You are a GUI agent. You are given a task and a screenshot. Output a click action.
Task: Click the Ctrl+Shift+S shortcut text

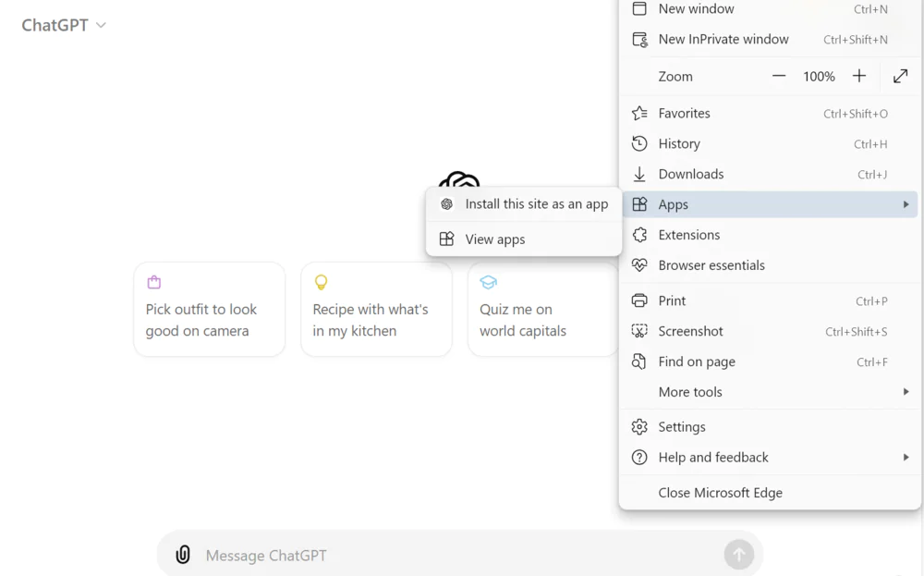tap(857, 332)
